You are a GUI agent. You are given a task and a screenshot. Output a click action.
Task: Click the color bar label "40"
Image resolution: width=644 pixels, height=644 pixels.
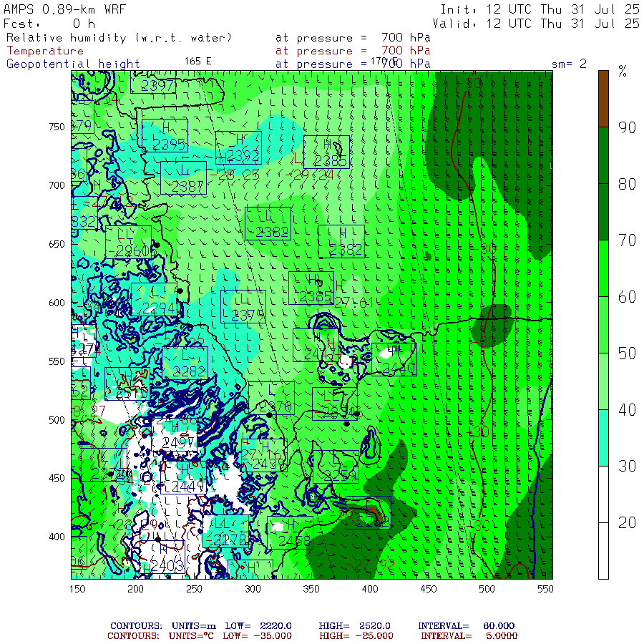point(627,410)
